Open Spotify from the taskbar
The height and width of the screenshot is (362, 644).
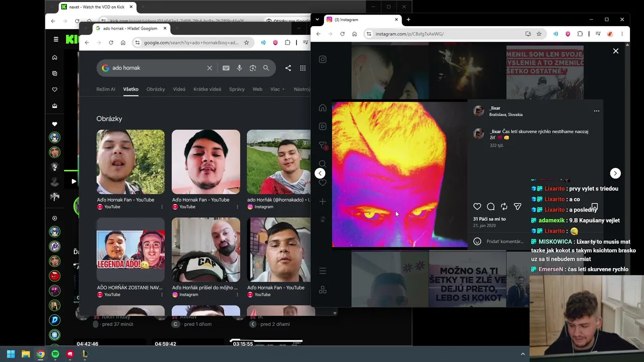point(55,354)
